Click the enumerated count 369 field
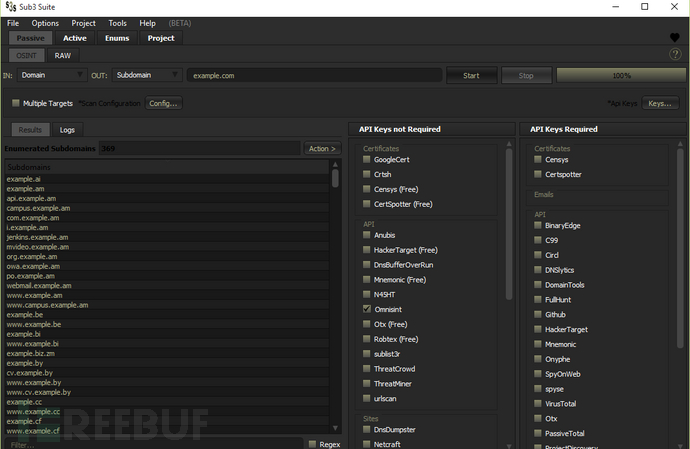Image resolution: width=690 pixels, height=449 pixels. pos(200,149)
